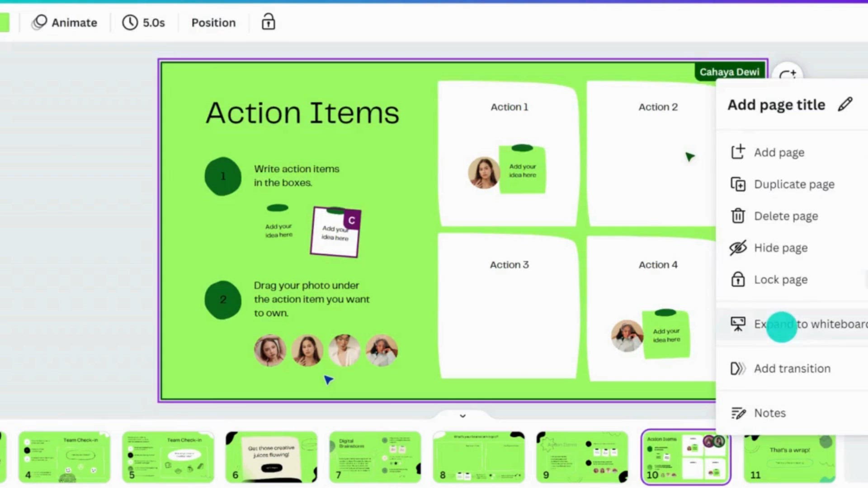Image resolution: width=868 pixels, height=488 pixels.
Task: Collapse the page thumbnails with the chevron
Action: coord(462,416)
